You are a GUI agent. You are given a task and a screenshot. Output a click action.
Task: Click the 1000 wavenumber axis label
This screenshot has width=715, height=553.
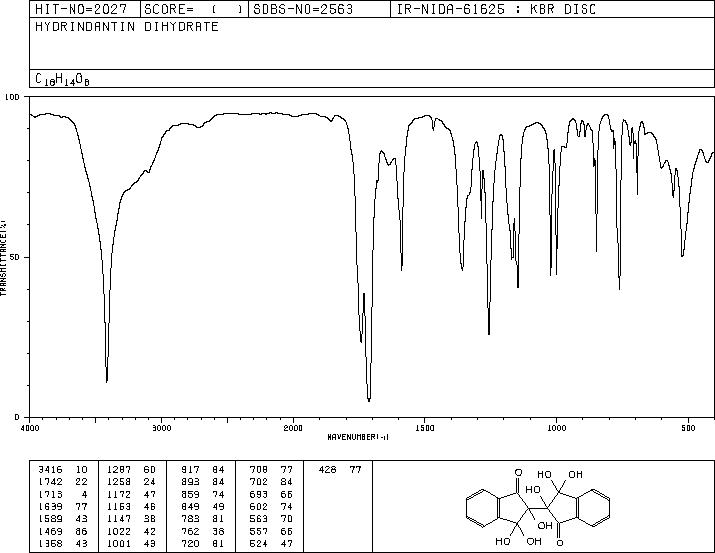pos(556,428)
